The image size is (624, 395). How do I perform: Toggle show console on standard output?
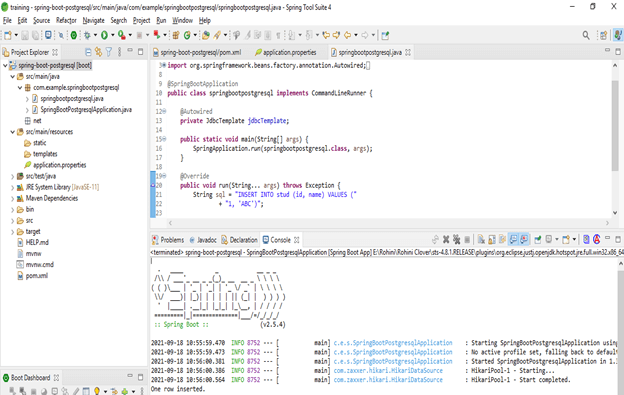coord(513,239)
